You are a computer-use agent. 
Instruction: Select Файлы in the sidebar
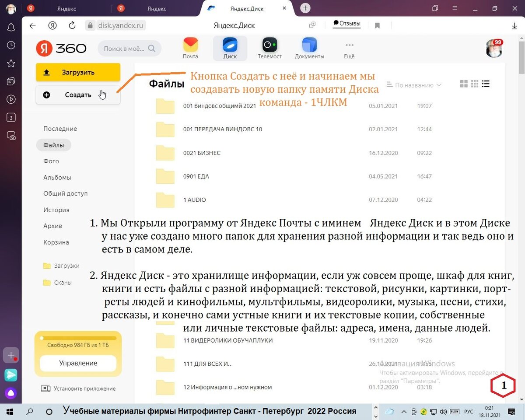[53, 145]
